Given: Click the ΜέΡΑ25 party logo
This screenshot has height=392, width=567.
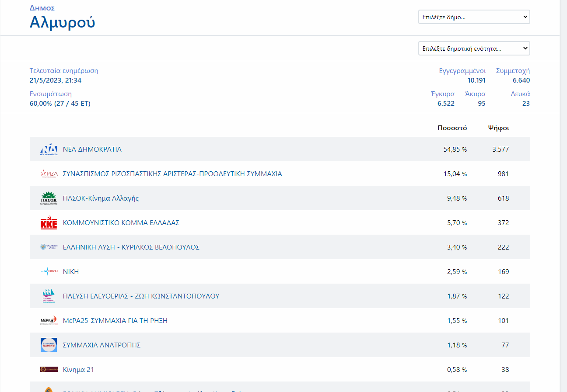Looking at the screenshot, I should 49,321.
